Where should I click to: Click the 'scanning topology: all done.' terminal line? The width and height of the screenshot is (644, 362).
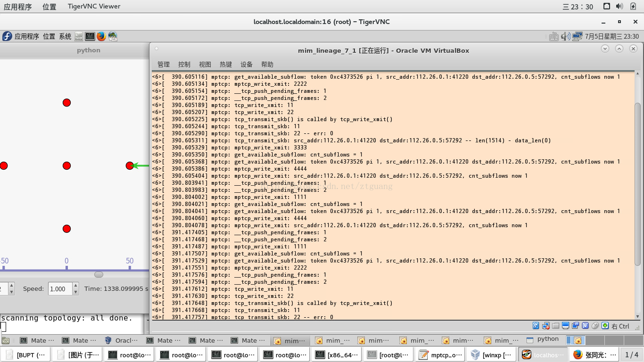[x=66, y=318]
